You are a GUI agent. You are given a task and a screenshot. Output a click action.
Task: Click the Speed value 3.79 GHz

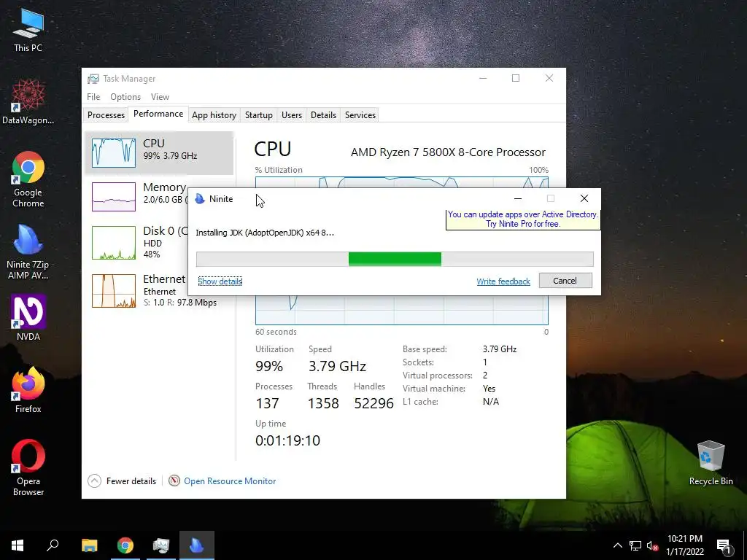click(337, 366)
